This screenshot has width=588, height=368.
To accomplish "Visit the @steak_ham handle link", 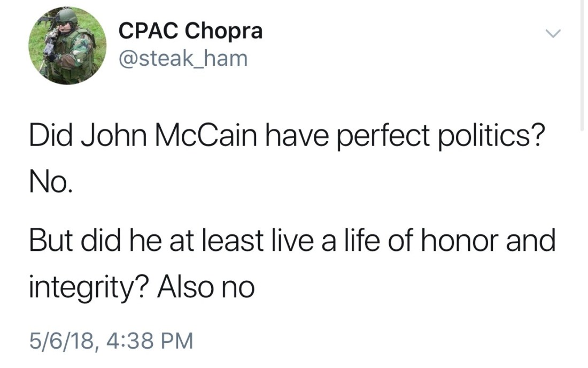I will [x=183, y=58].
